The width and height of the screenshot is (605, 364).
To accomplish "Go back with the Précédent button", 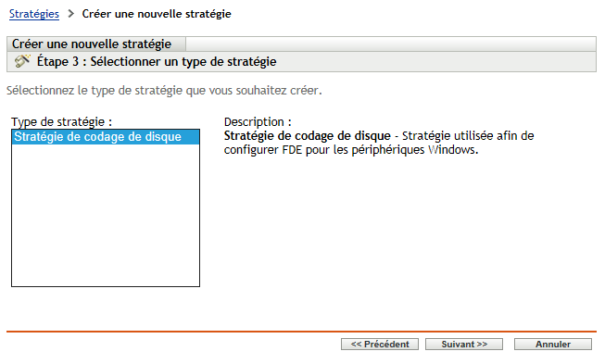I will pyautogui.click(x=380, y=345).
